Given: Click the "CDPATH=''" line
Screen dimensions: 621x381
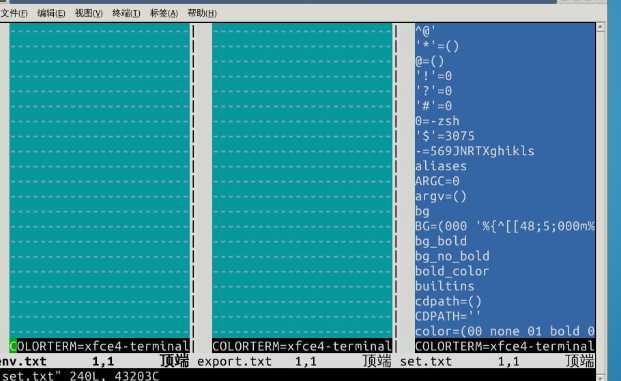Looking at the screenshot, I should tap(448, 316).
